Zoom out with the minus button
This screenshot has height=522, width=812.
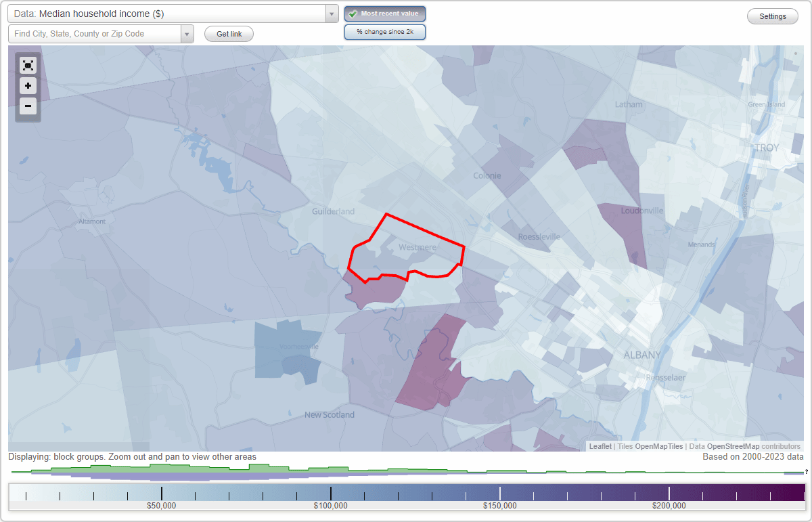coord(28,106)
